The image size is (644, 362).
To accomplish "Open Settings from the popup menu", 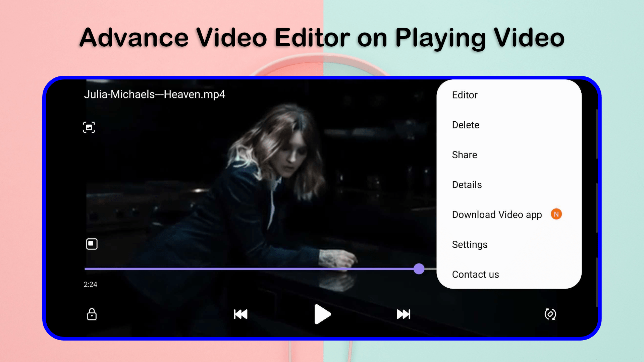I will 509,244.
